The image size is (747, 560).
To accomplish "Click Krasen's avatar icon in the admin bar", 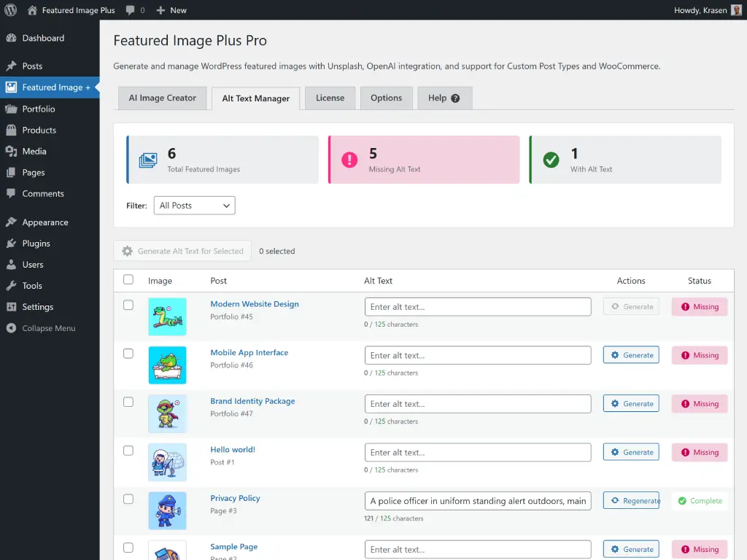I will [736, 9].
